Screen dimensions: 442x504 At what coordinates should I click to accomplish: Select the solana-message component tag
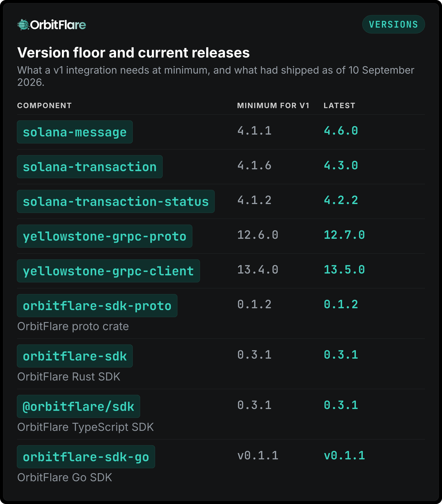coord(75,132)
